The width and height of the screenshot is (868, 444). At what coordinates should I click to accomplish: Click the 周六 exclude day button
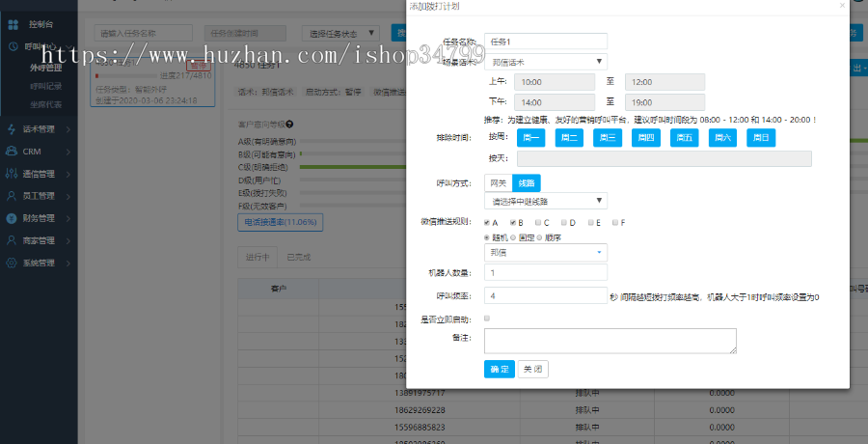point(723,138)
